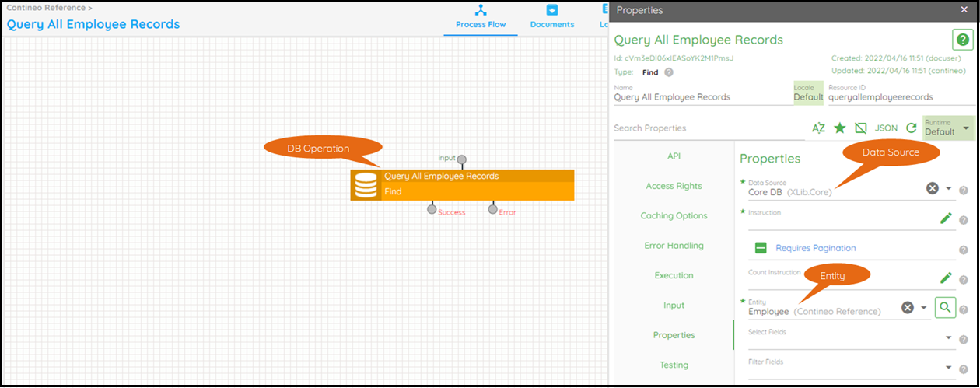Click the Id text cVm3eDl06xIEASoYK2M1PmsJ
The image size is (980, 388).
[x=679, y=58]
